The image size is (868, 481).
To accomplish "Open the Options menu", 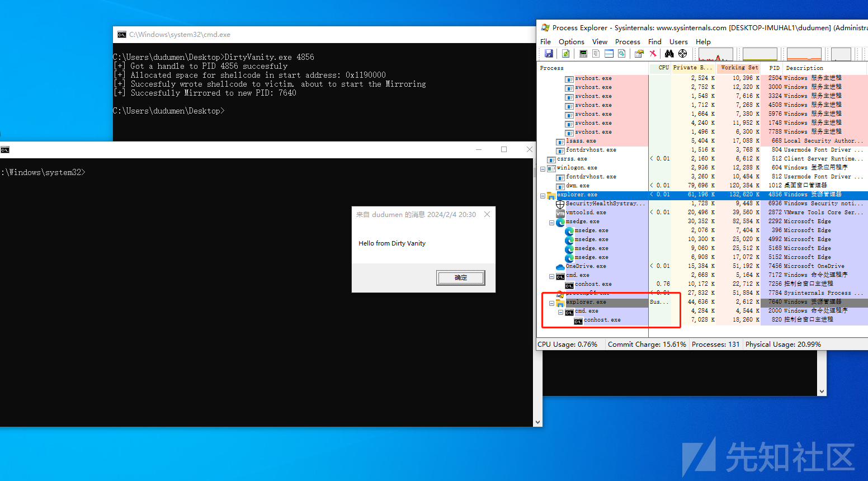I will (x=571, y=41).
